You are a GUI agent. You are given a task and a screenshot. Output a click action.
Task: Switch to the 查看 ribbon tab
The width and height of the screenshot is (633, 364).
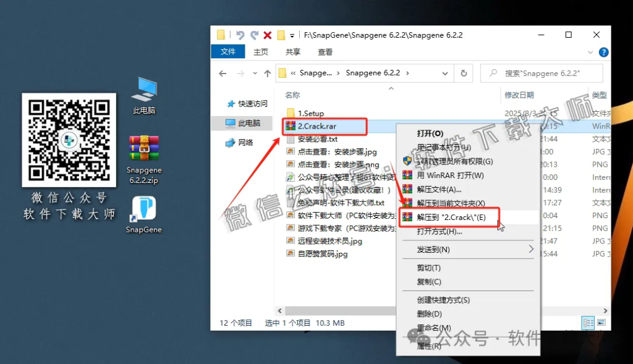326,52
